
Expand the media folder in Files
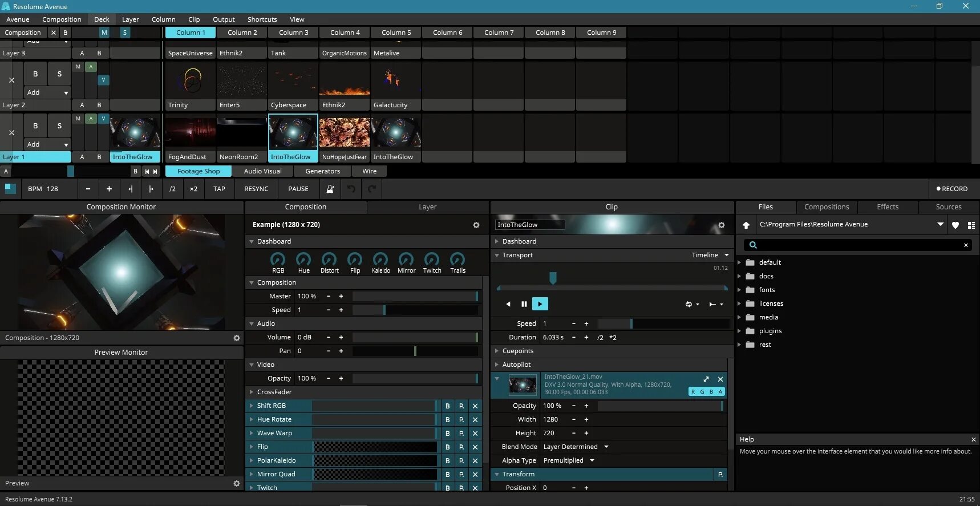point(739,317)
